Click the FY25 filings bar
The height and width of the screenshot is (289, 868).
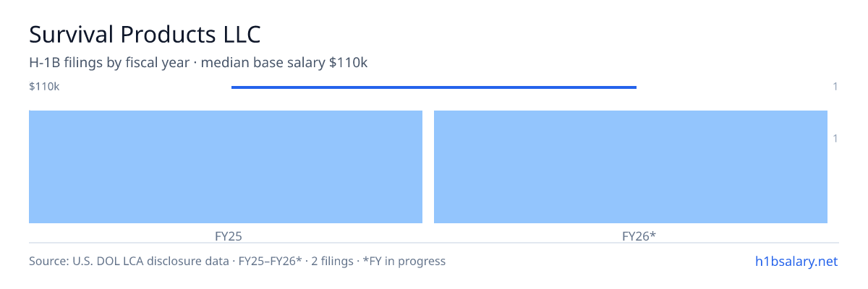(x=226, y=167)
